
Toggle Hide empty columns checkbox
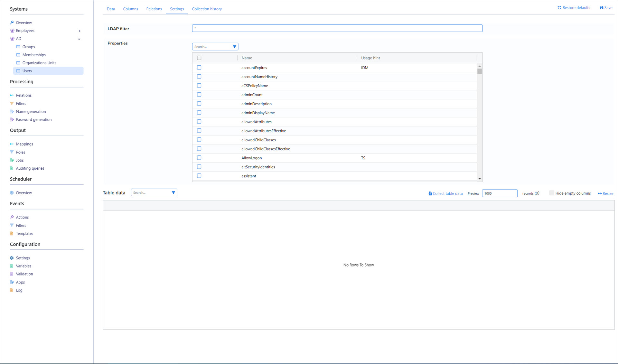551,193
